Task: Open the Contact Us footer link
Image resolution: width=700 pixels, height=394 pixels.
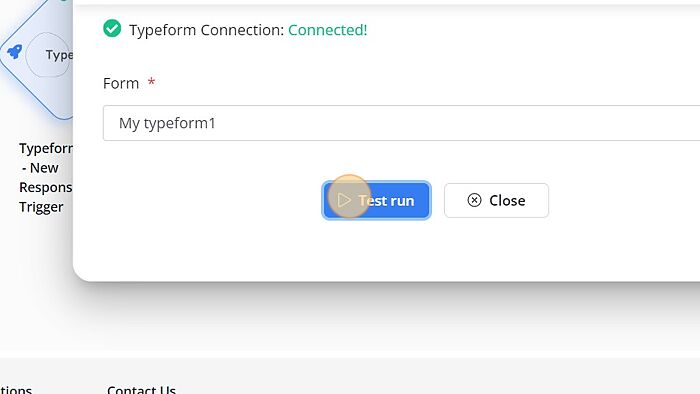Action: click(141, 389)
